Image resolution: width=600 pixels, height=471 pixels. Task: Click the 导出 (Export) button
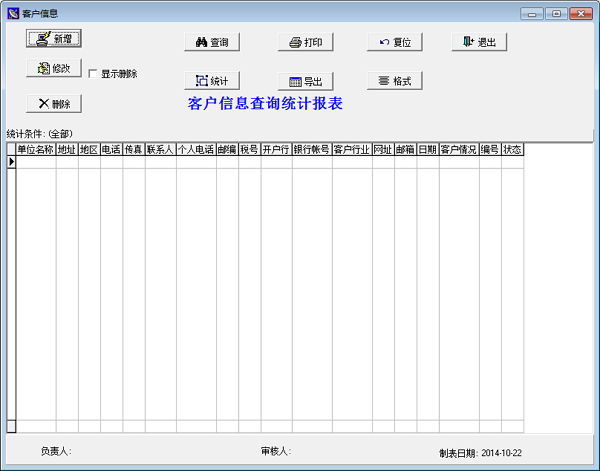point(305,81)
